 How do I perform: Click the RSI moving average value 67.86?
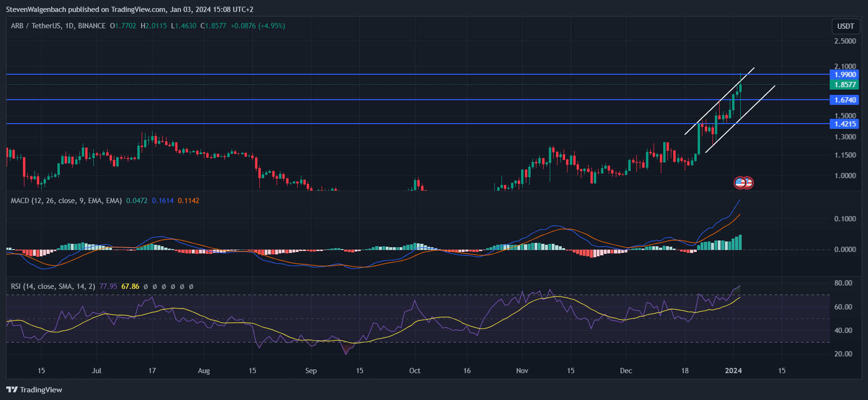(x=130, y=286)
